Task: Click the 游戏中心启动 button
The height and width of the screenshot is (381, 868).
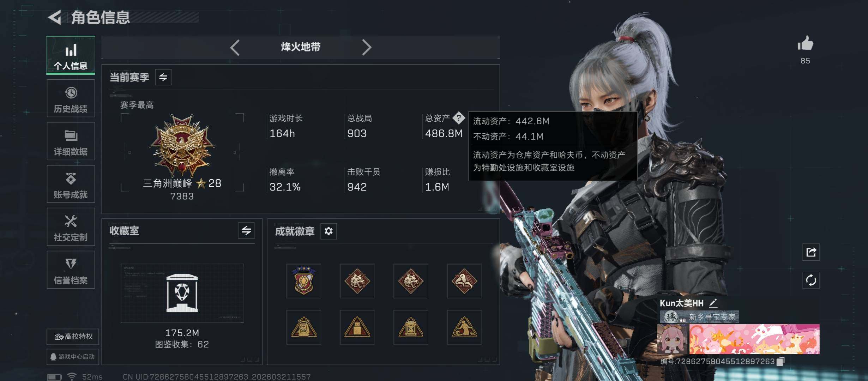Action: (x=73, y=357)
